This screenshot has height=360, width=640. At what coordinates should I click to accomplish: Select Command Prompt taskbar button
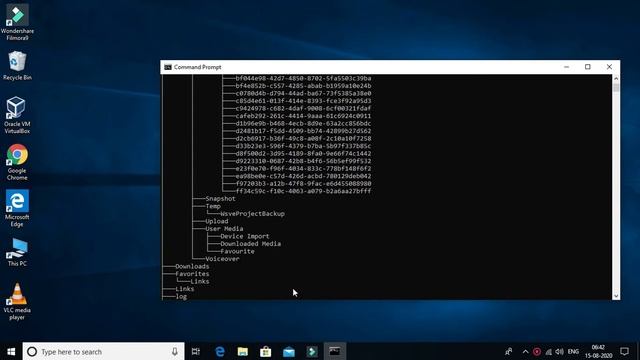(335, 351)
